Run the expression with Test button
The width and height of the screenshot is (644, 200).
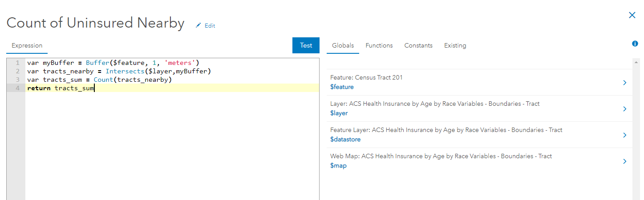[x=306, y=45]
